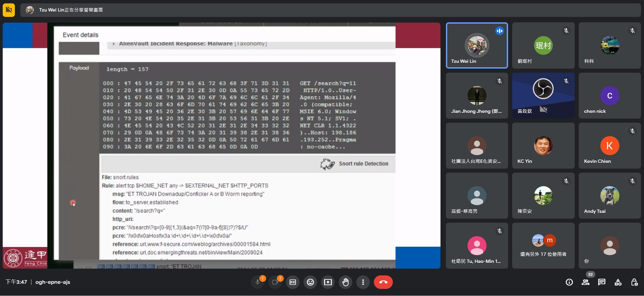Click the meeting code ogh-epne-ajs
The width and height of the screenshot is (644, 296).
[53, 282]
